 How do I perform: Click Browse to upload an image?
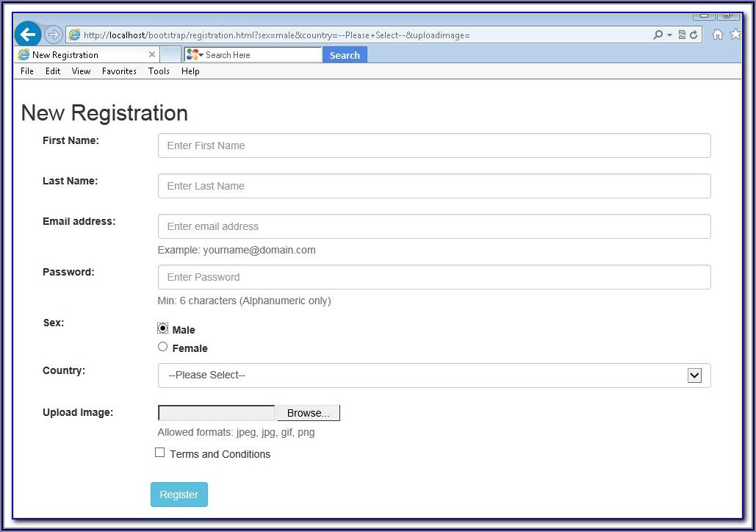click(x=308, y=413)
